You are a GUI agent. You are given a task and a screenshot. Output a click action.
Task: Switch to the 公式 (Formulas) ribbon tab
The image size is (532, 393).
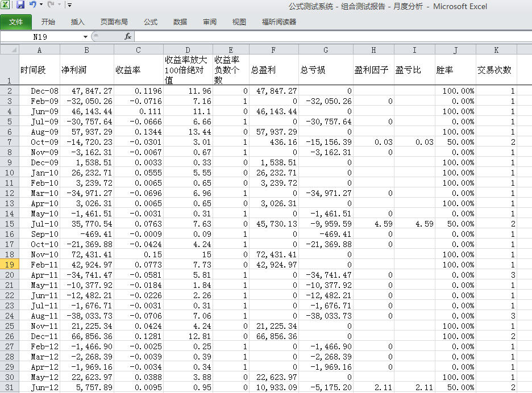click(151, 22)
